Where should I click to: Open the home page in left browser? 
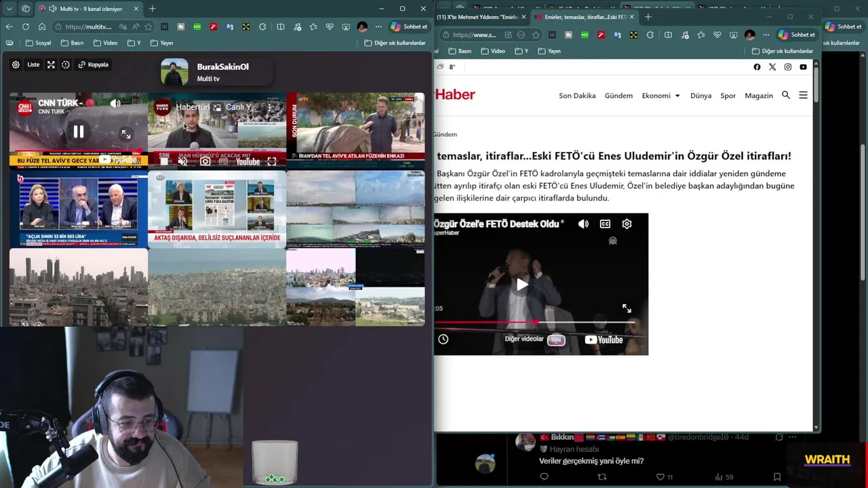point(42,26)
